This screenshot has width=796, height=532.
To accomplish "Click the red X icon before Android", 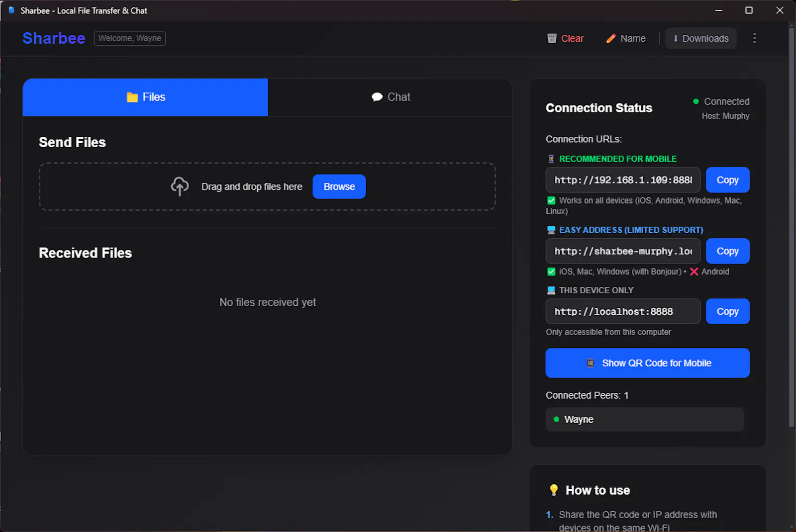I will [x=694, y=271].
